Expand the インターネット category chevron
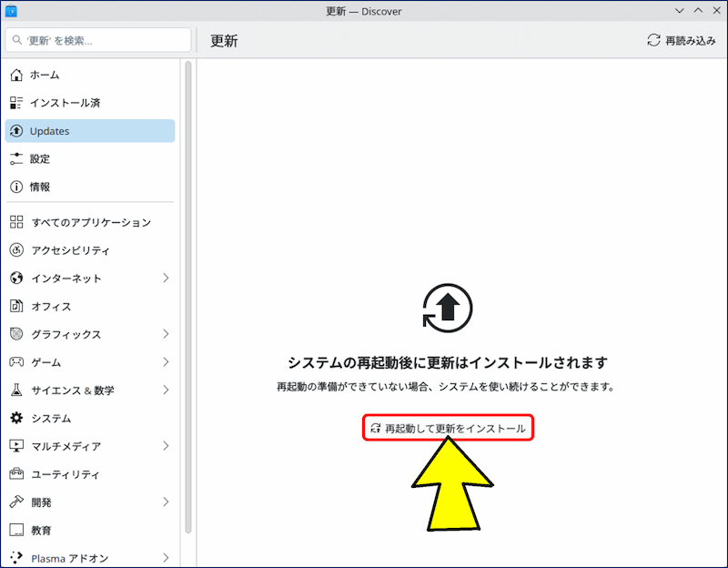 166,279
